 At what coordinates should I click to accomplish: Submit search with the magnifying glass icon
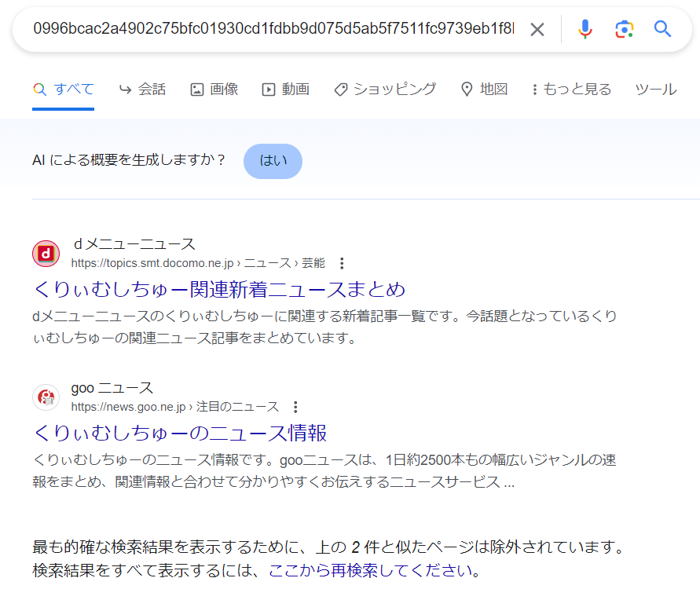[662, 29]
